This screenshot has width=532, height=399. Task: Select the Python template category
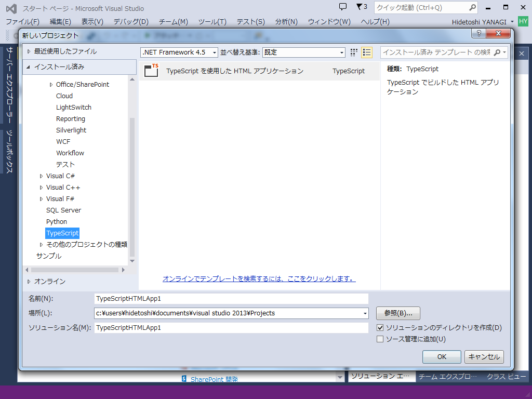pyautogui.click(x=56, y=221)
